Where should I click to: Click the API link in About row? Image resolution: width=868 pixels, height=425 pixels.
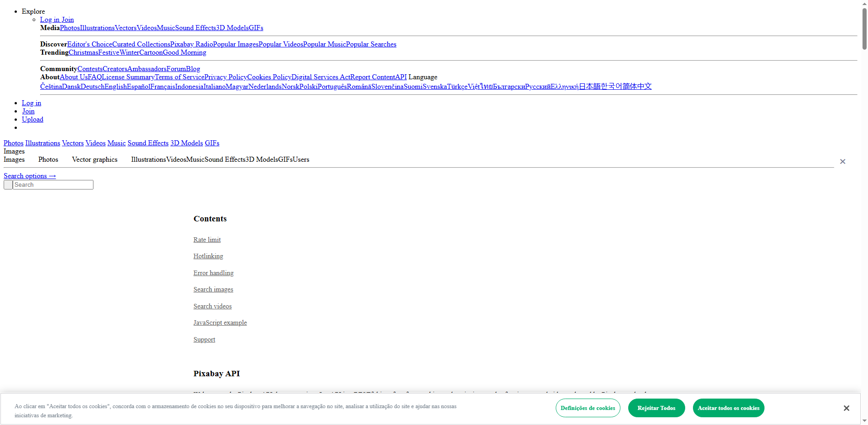click(401, 77)
